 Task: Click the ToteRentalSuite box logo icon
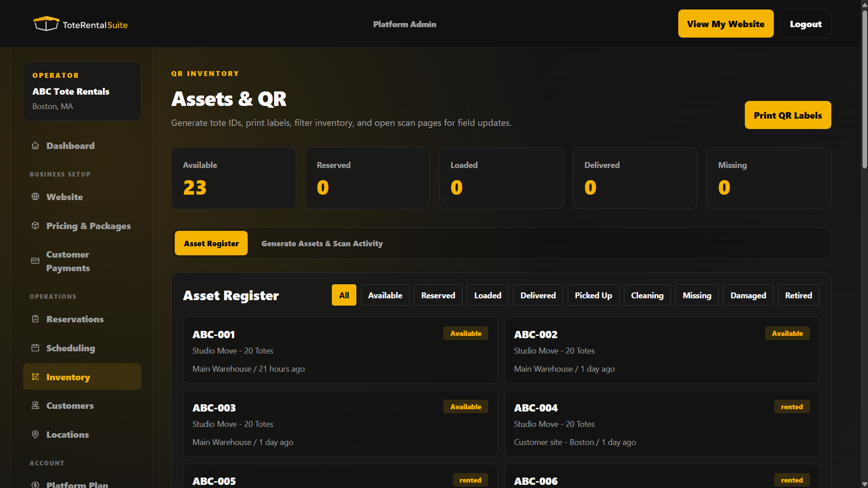tap(46, 24)
